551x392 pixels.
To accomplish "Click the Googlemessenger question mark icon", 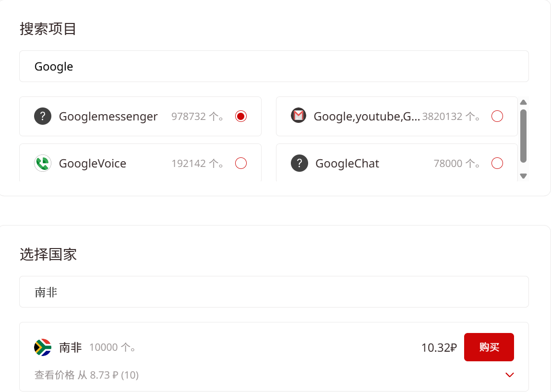I will (x=43, y=116).
